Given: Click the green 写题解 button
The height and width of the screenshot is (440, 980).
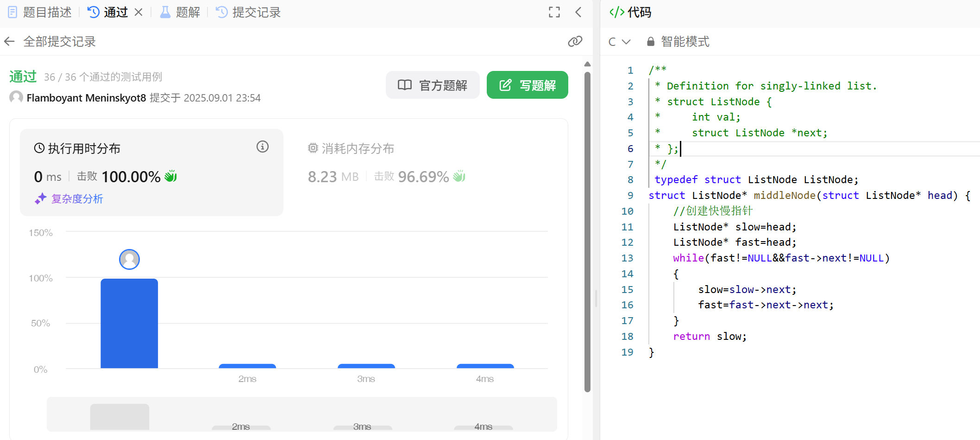Looking at the screenshot, I should (528, 85).
